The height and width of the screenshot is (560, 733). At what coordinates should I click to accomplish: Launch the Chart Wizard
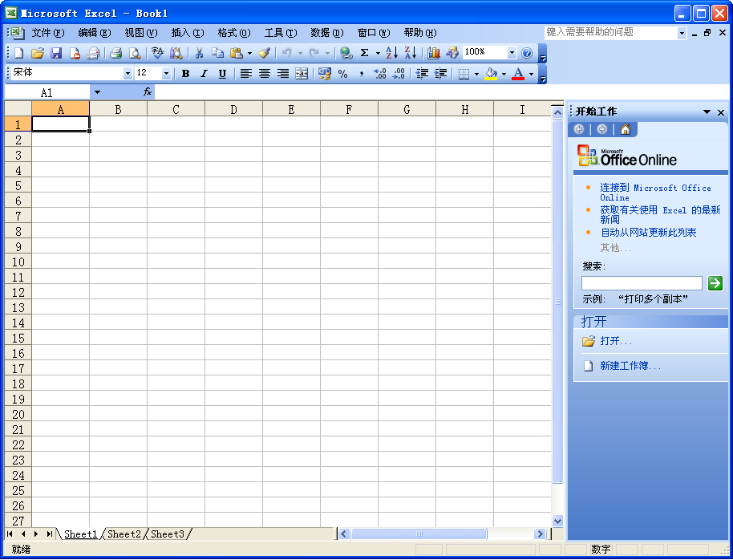tap(433, 53)
